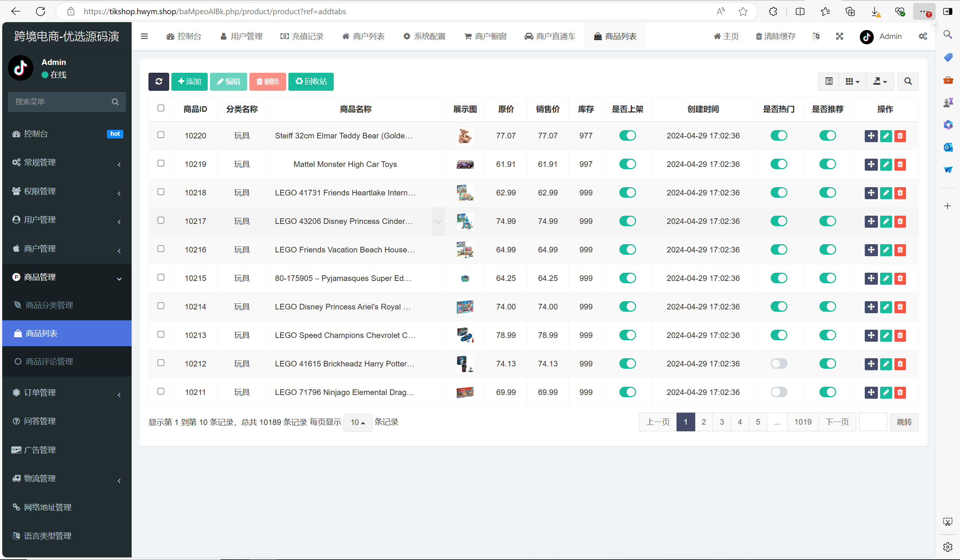The width and height of the screenshot is (960, 560).
Task: Check the select-all checkbox in header
Action: (x=161, y=108)
